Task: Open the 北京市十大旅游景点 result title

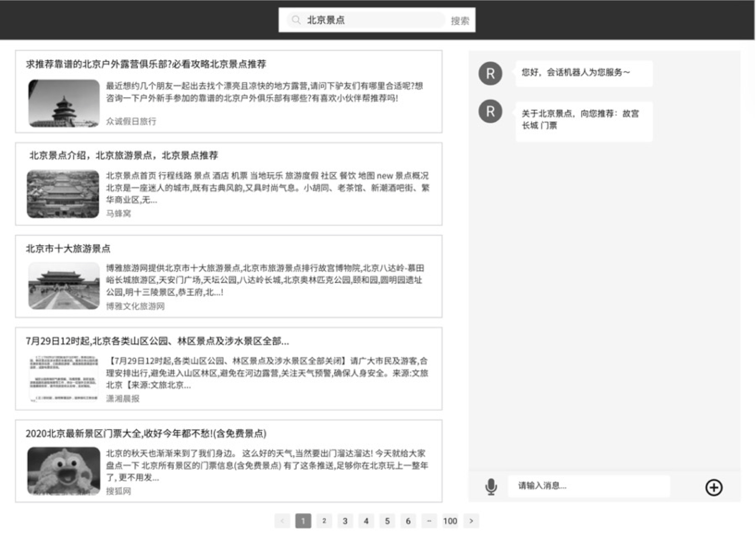Action: (x=68, y=249)
